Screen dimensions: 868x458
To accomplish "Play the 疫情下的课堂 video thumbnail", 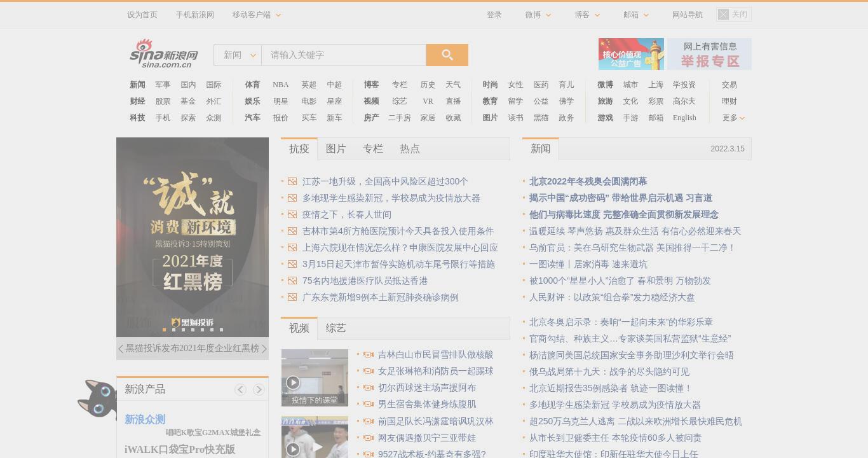I will [315, 377].
